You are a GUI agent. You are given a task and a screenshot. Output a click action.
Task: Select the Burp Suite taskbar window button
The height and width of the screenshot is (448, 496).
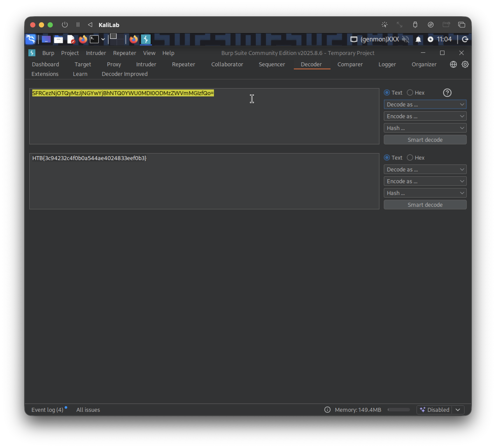tap(146, 39)
